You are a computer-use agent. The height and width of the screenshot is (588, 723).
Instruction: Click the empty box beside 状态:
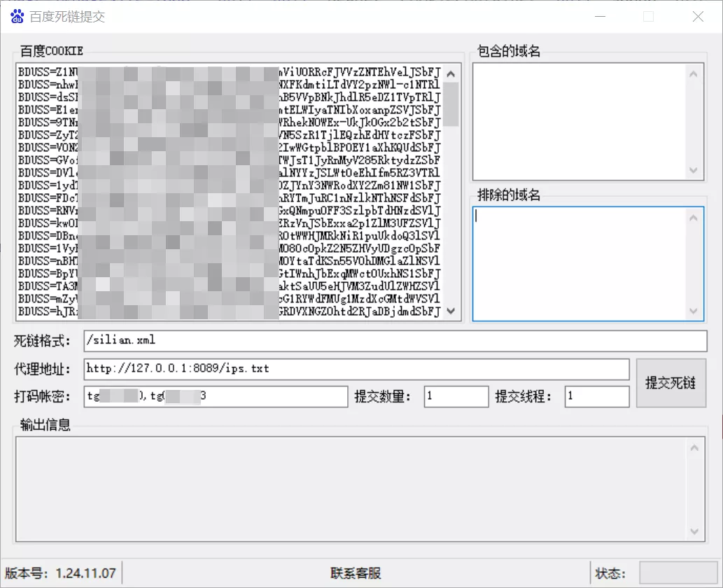point(678,573)
